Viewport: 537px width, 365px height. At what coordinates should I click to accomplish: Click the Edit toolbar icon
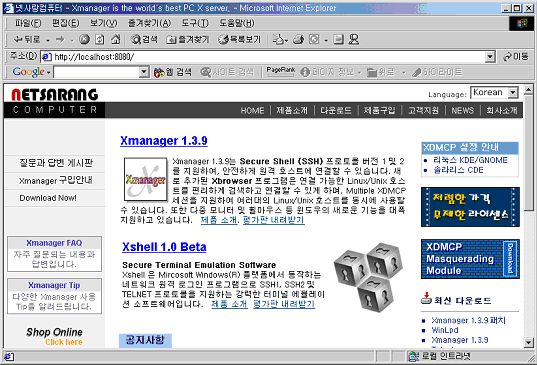[314, 40]
